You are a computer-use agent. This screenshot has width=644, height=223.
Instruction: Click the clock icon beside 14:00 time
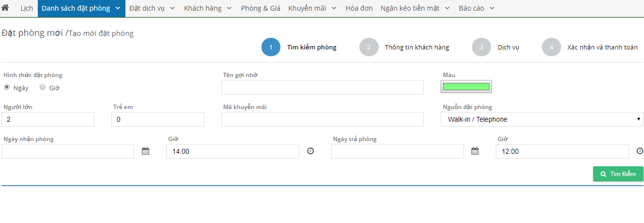pyautogui.click(x=311, y=151)
